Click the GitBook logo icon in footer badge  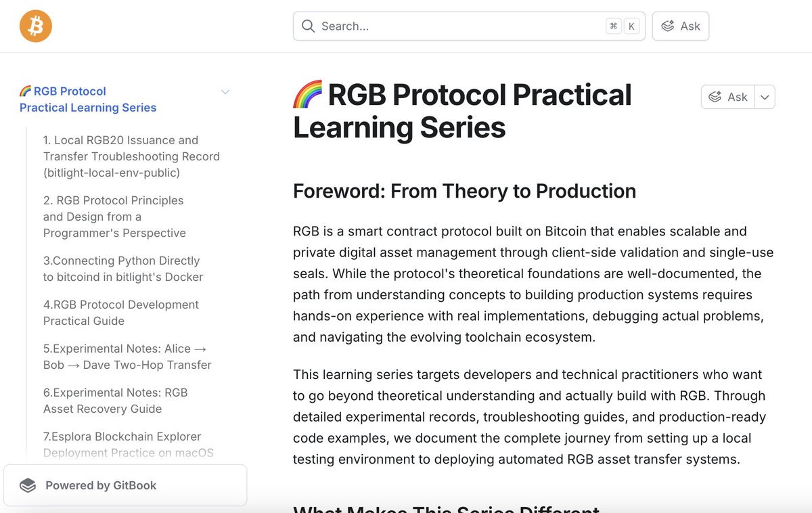[28, 485]
